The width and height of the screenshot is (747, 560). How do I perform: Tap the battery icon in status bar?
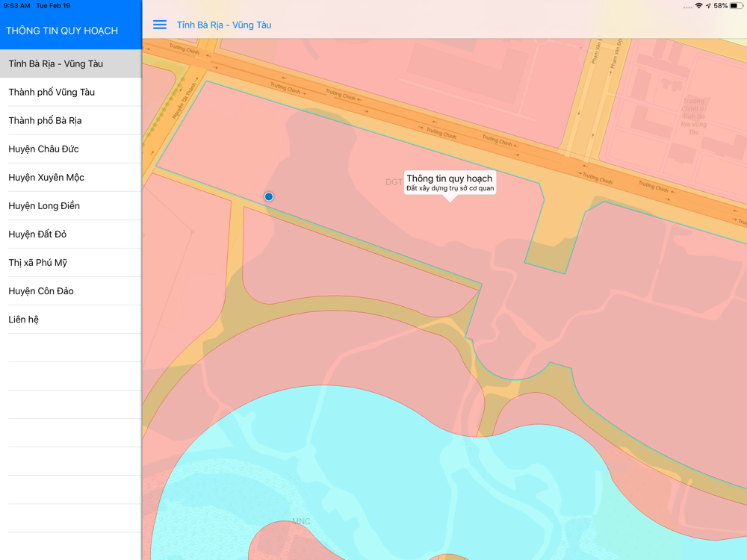[736, 6]
